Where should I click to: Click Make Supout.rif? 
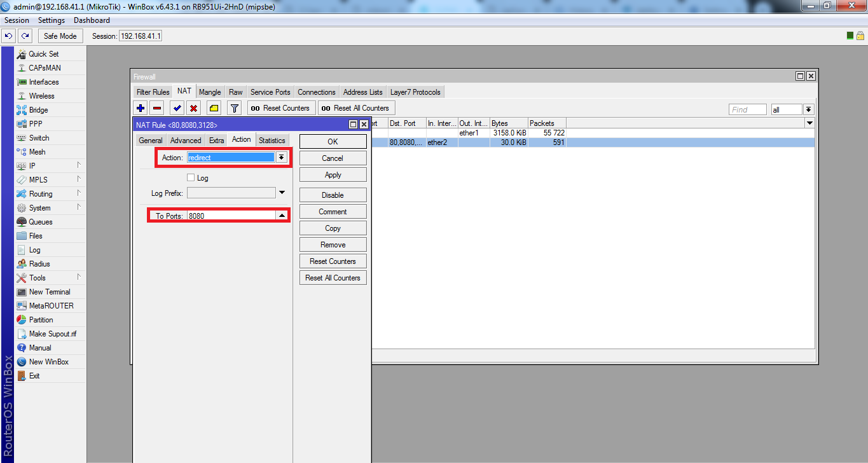point(53,334)
